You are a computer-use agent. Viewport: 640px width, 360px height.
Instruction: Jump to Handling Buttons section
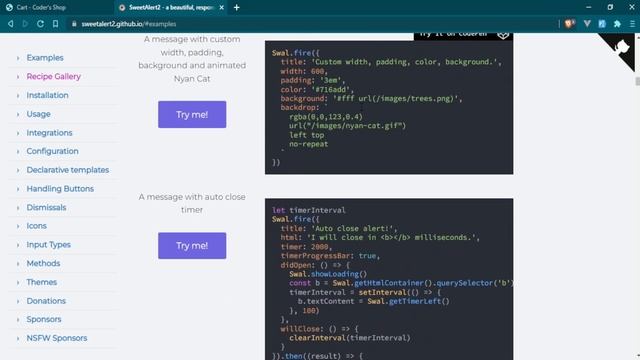pos(60,189)
